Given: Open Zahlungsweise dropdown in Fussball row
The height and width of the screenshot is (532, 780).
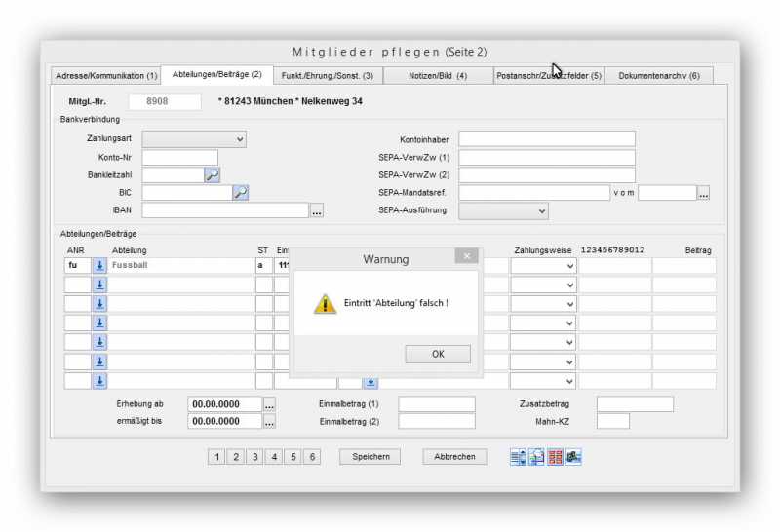Looking at the screenshot, I should pos(543,265).
